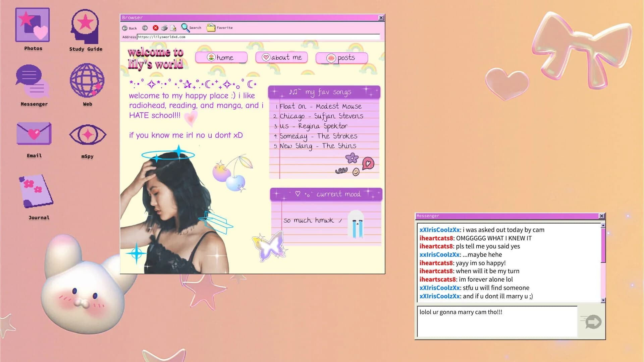644x362 pixels.
Task: Click the new page document icon
Action: (x=173, y=28)
